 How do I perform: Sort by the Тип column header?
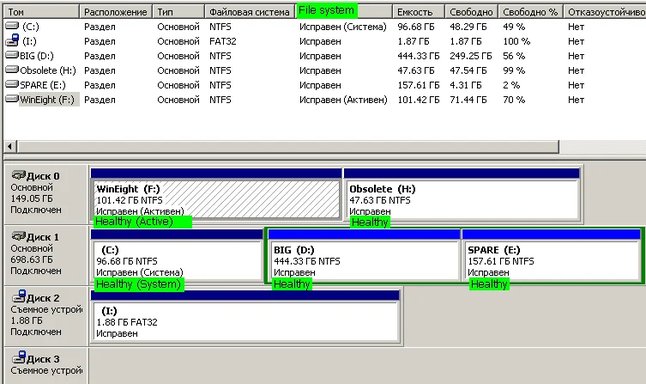[x=178, y=12]
